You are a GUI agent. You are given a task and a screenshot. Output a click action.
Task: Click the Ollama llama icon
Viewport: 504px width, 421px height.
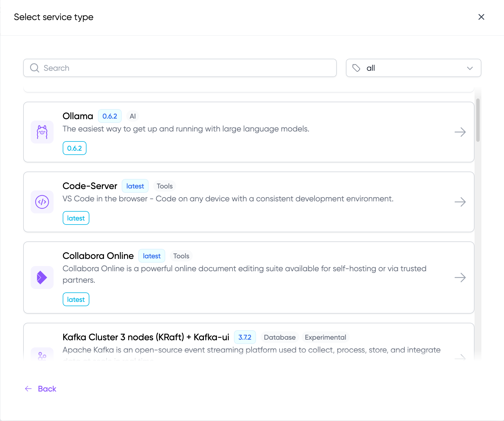(x=42, y=132)
